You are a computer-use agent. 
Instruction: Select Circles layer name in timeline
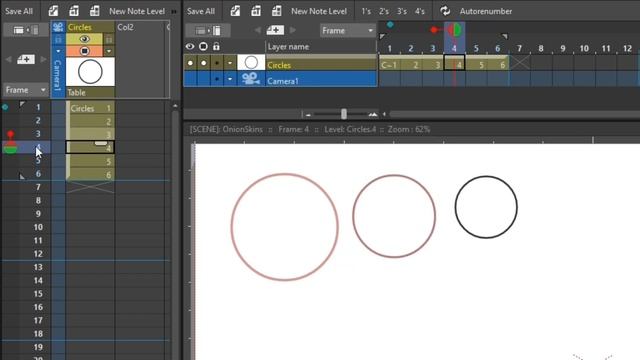tap(279, 65)
